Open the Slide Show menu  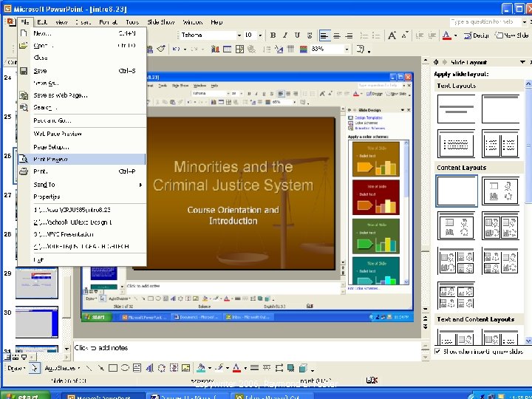[x=160, y=22]
